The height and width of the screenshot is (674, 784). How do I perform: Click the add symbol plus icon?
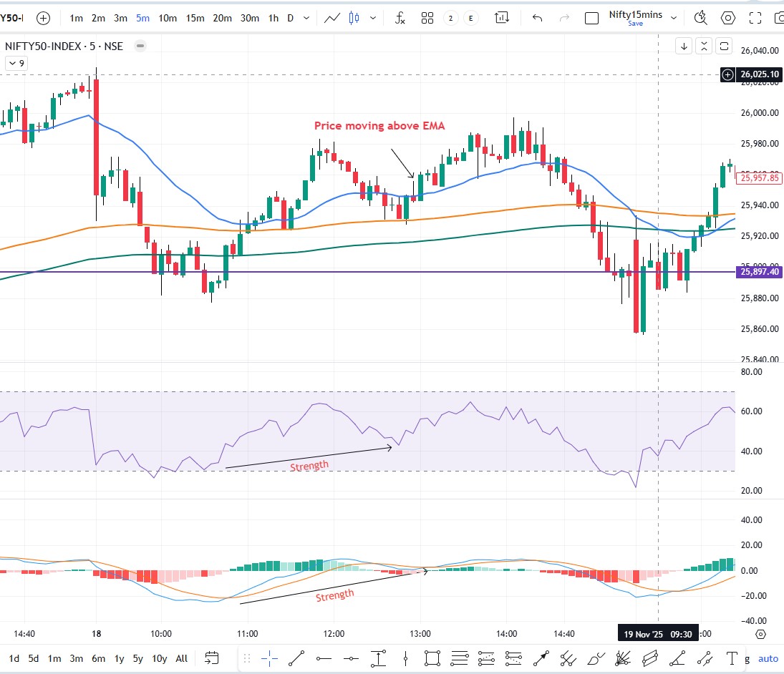[x=43, y=19]
